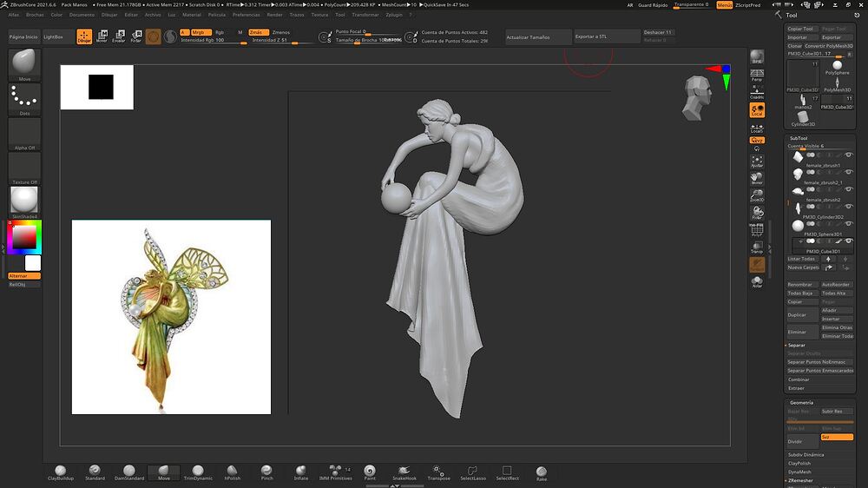Image resolution: width=868 pixels, height=488 pixels.
Task: Click the Duplicar subtool button
Action: [801, 314]
